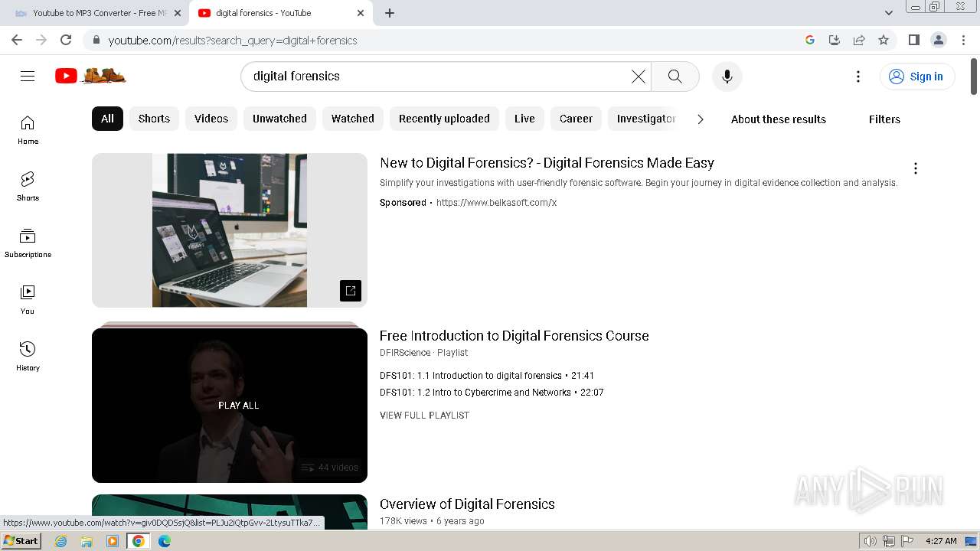Expand more filter chips with right chevron

pos(700,119)
